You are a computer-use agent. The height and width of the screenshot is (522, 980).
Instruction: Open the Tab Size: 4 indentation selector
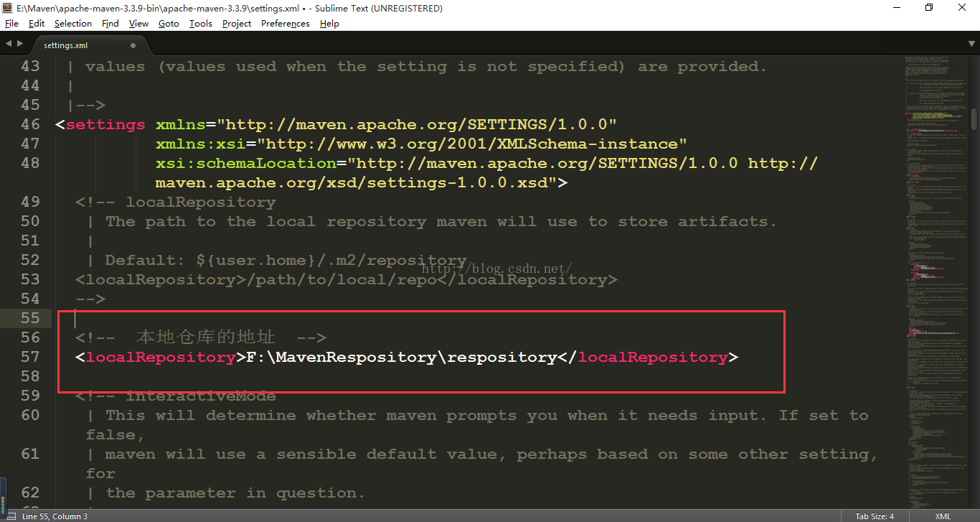[x=875, y=516]
